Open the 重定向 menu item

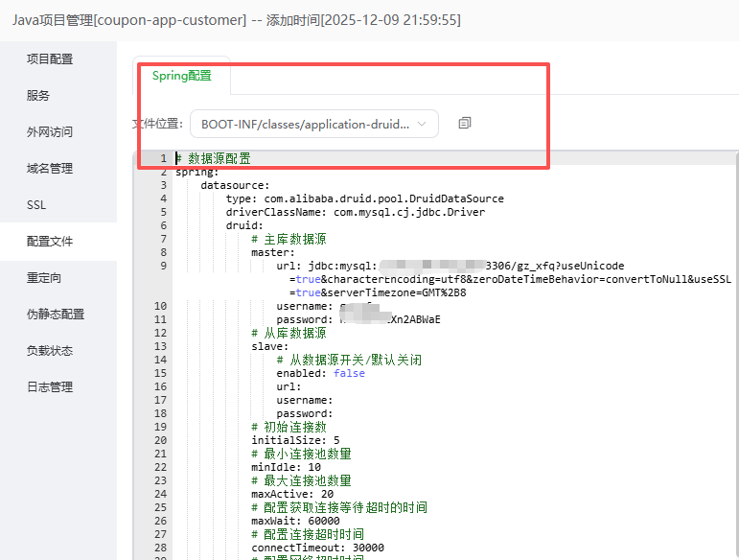click(x=44, y=278)
